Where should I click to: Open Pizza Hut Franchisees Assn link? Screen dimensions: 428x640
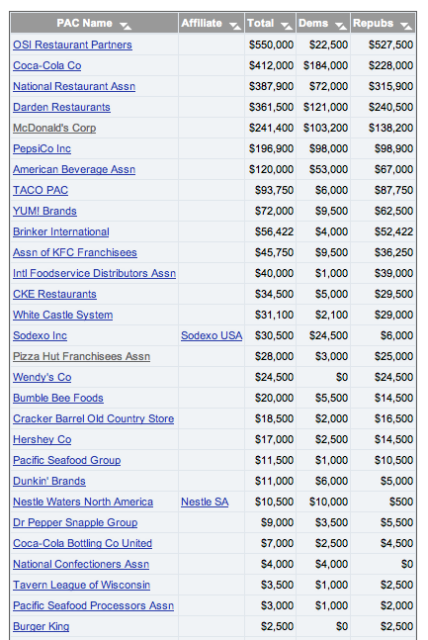pyautogui.click(x=81, y=356)
